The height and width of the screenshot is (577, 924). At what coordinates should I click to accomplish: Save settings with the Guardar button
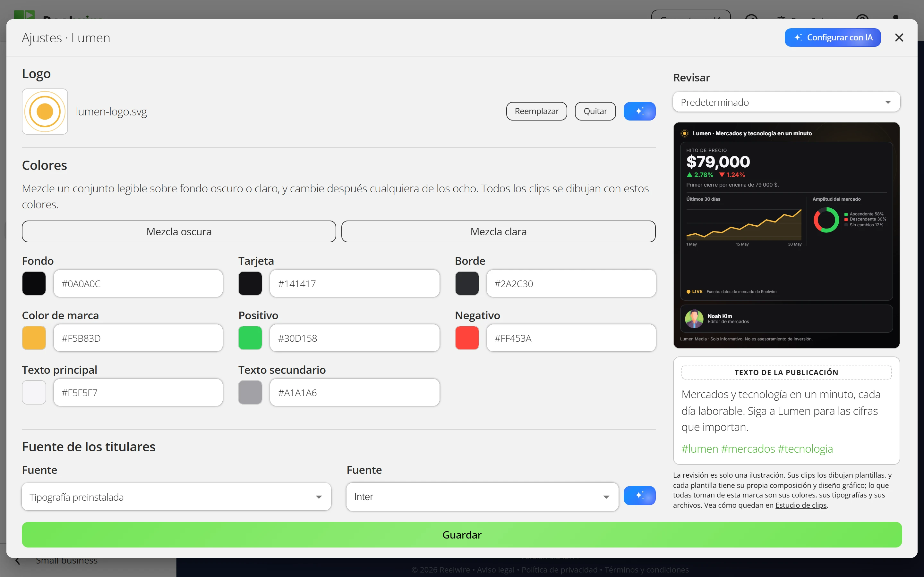click(x=462, y=534)
